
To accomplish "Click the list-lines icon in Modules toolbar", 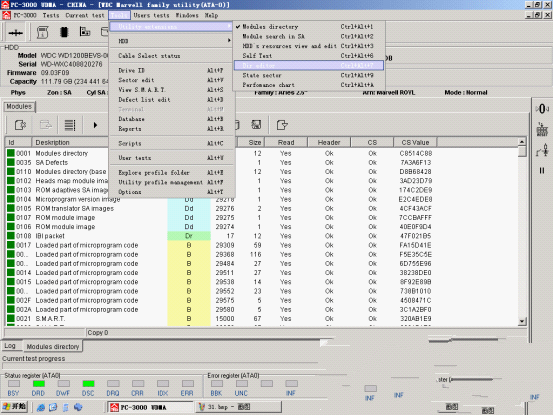I will point(70,125).
